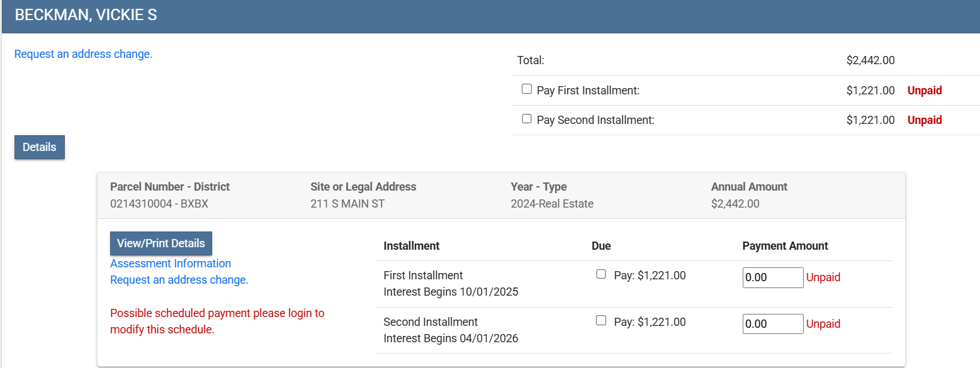Click the 2024-Real Estate year type value
The width and height of the screenshot is (980, 368).
552,204
